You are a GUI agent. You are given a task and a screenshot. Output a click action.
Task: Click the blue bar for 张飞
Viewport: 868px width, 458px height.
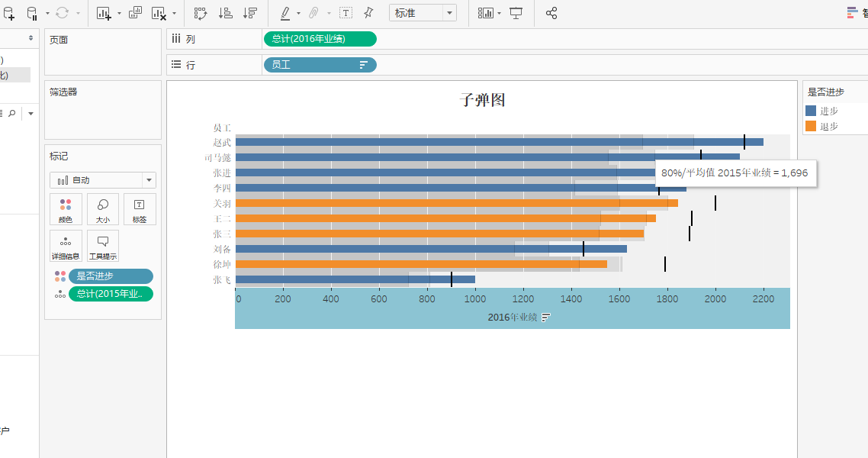coord(355,279)
